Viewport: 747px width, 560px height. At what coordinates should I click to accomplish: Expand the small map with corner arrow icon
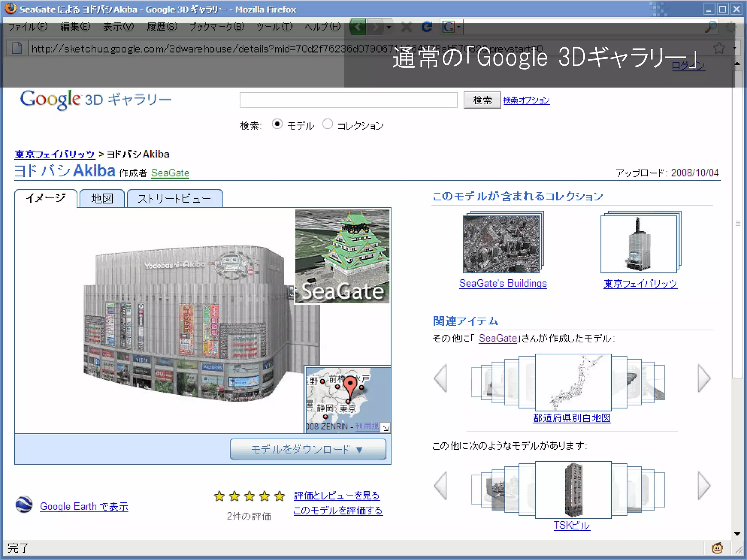click(x=386, y=428)
